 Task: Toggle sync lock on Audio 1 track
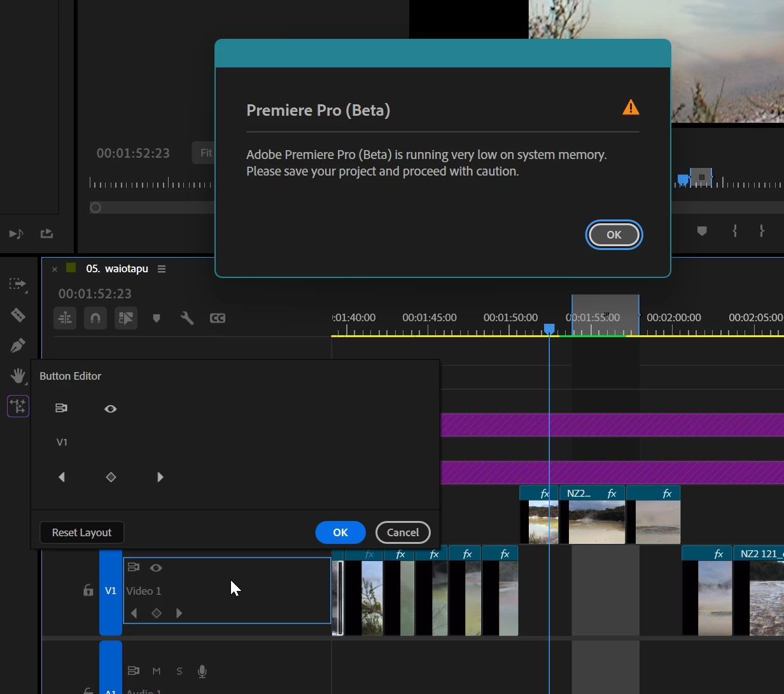(x=133, y=671)
